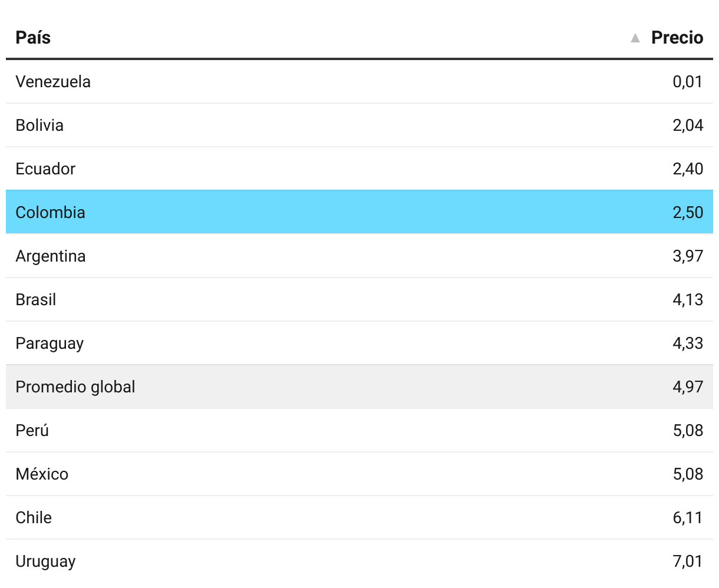
Task: Select the Venezuela row
Action: click(x=359, y=81)
